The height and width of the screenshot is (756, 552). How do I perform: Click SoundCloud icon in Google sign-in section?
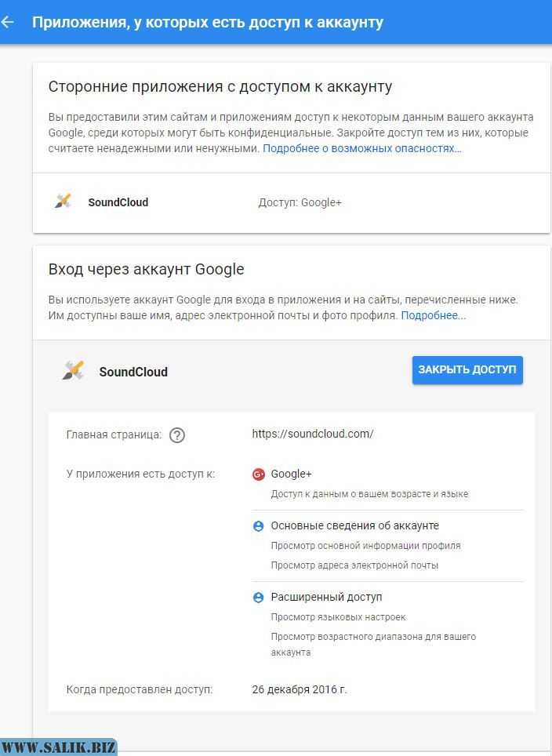[73, 370]
